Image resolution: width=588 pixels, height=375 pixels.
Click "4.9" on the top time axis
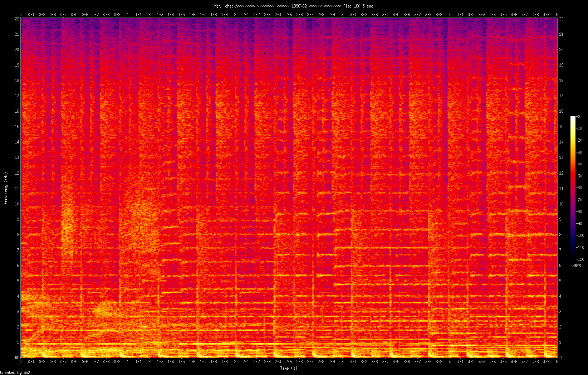click(547, 15)
